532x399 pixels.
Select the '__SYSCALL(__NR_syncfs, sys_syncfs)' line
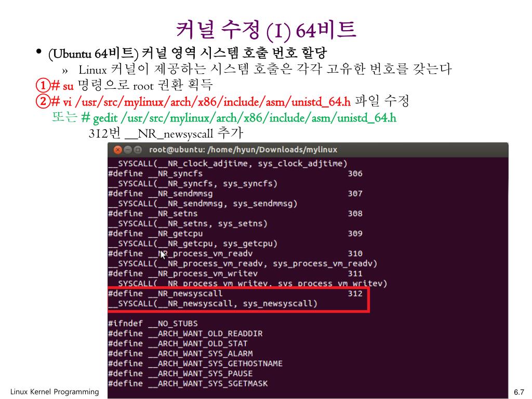click(x=193, y=183)
